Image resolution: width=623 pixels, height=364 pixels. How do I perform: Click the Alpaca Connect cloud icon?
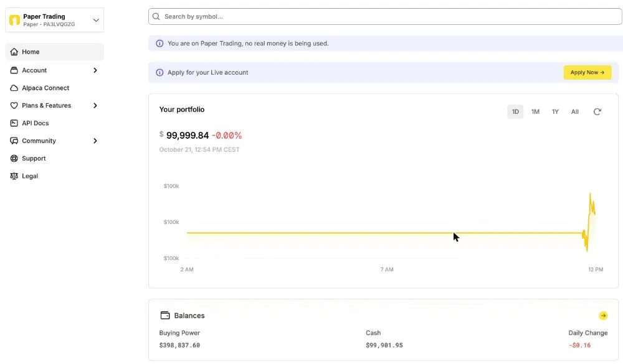14,88
